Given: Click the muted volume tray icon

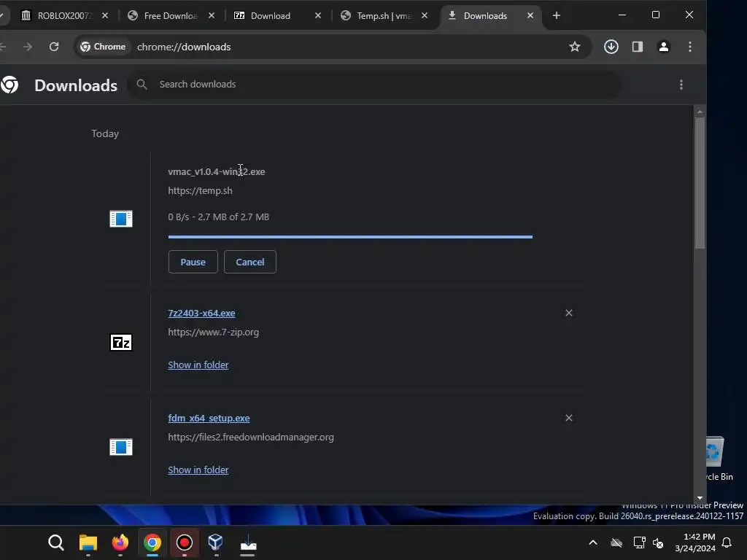Looking at the screenshot, I should (659, 542).
